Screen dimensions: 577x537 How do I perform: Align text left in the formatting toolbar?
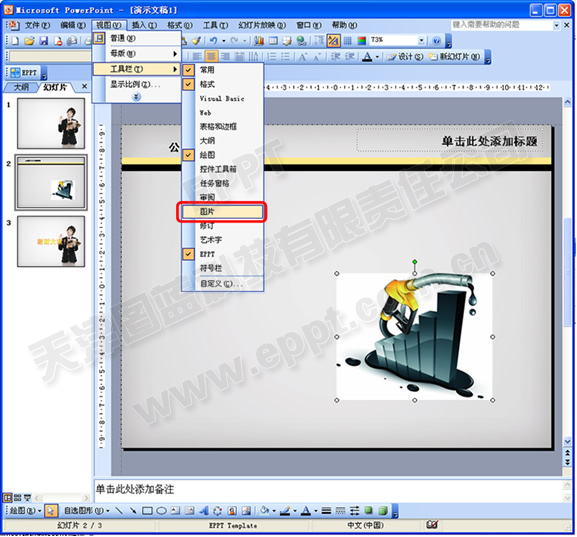click(197, 57)
